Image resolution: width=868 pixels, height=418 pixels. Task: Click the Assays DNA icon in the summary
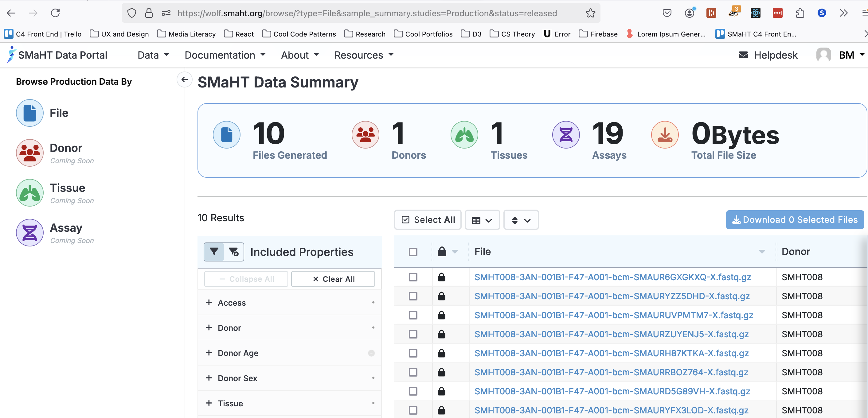[x=566, y=135]
